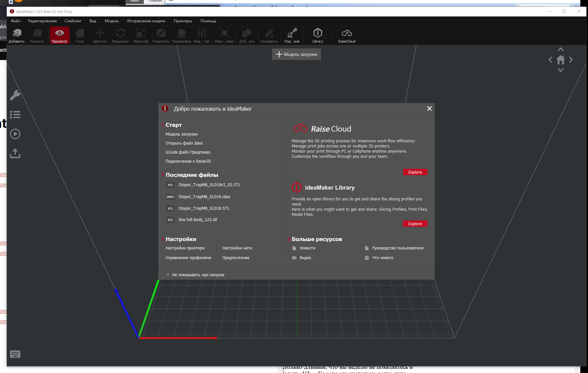Click the Макс. размер (Max fit) icon

pyautogui.click(x=224, y=35)
